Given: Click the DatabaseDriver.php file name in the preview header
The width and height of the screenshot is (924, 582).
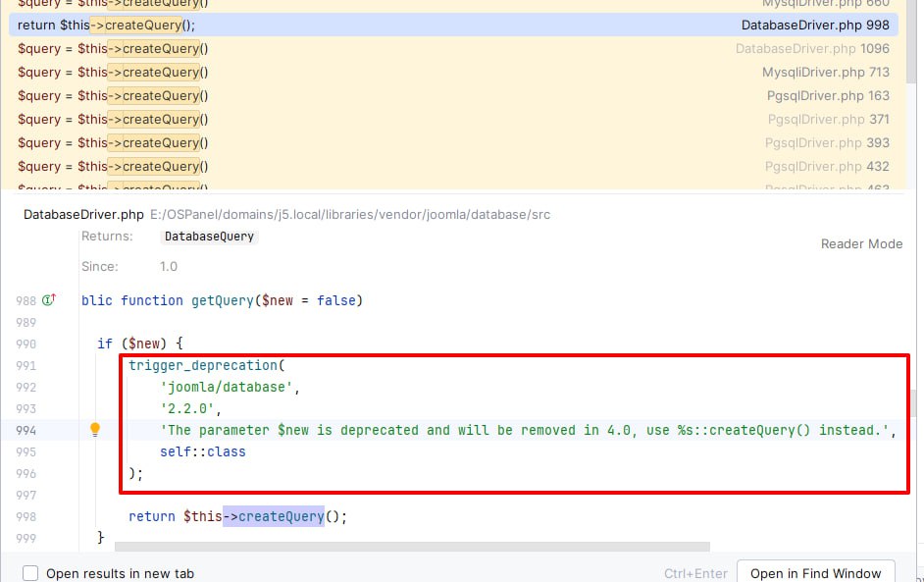Looking at the screenshot, I should [83, 215].
